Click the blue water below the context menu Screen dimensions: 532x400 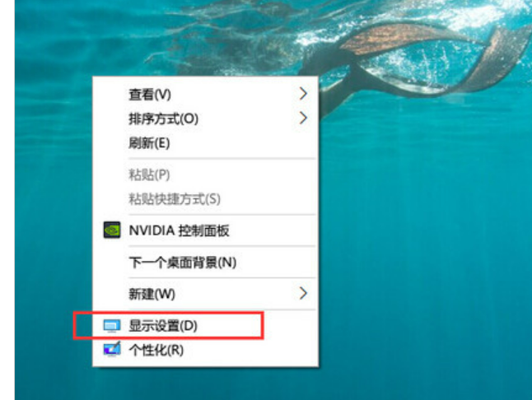[x=203, y=384]
